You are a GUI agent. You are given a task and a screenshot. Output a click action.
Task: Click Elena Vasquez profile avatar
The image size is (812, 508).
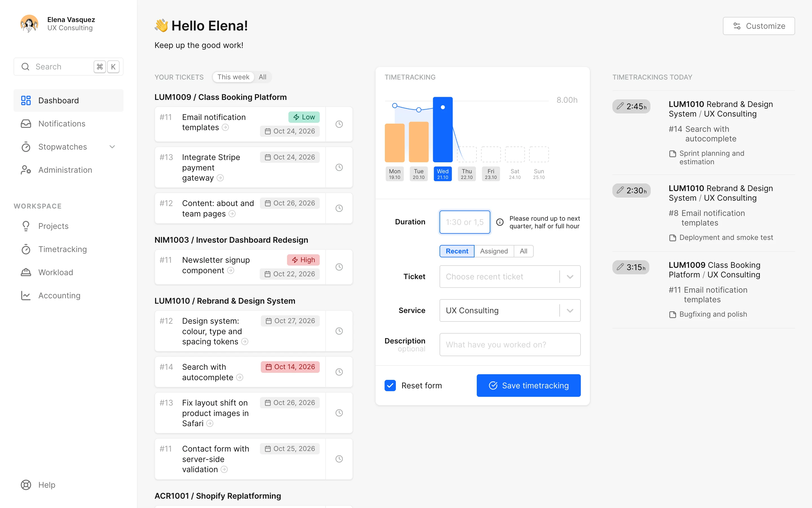point(29,23)
